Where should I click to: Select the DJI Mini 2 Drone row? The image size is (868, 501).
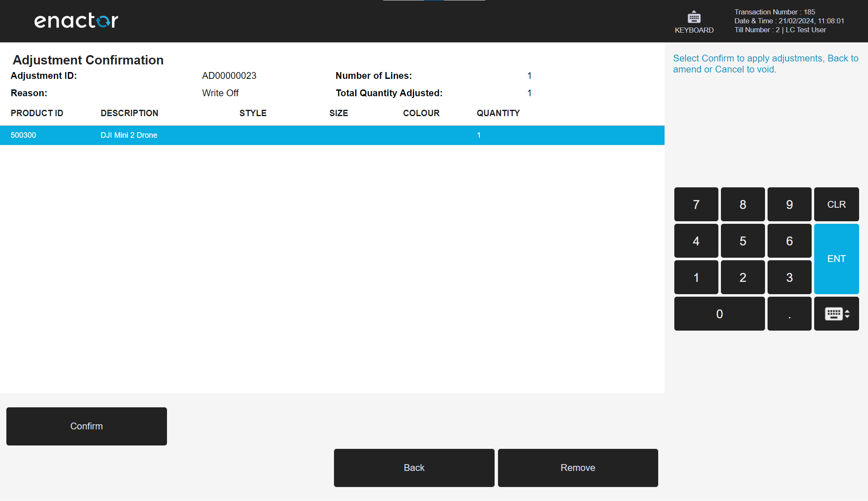point(332,135)
